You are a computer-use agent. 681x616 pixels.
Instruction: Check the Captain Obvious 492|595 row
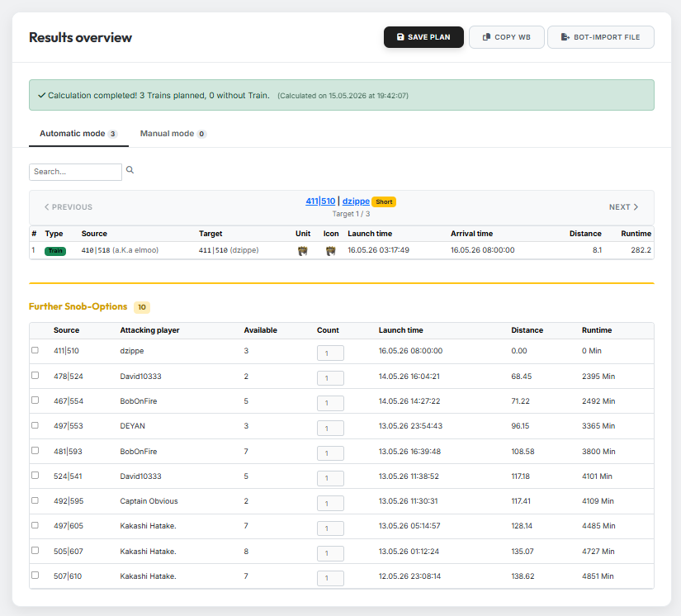[x=35, y=500]
